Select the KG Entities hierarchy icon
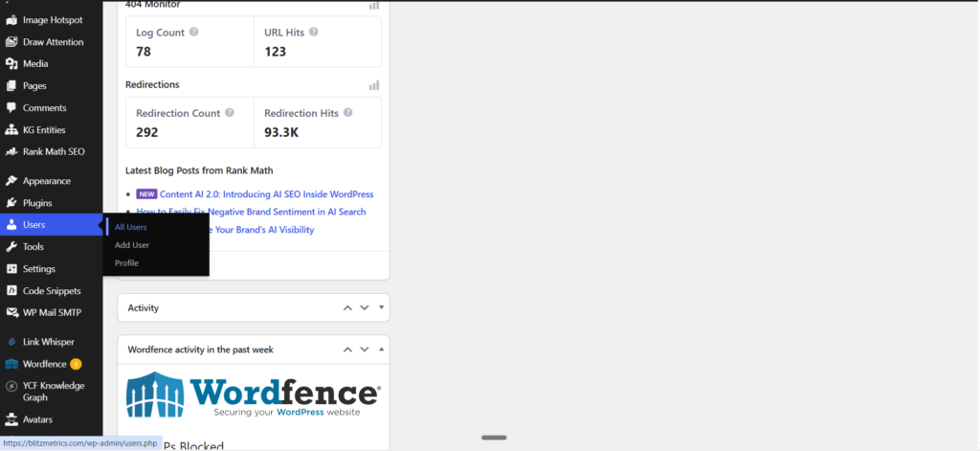This screenshot has width=980, height=451. (11, 130)
